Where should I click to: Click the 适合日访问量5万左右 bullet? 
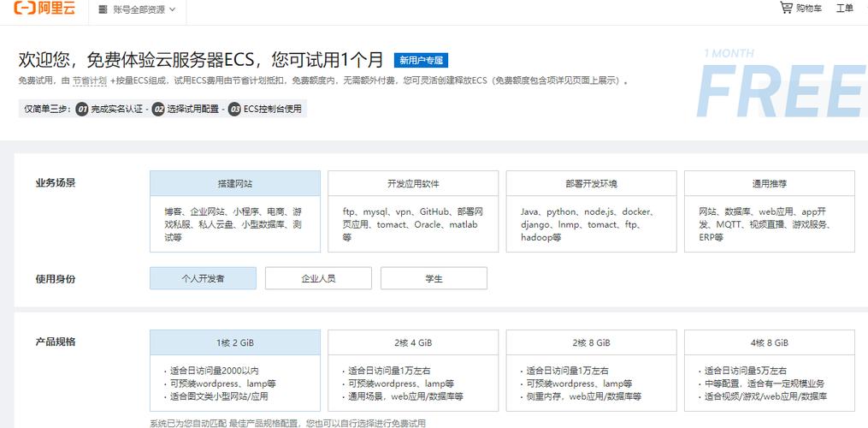coord(745,371)
